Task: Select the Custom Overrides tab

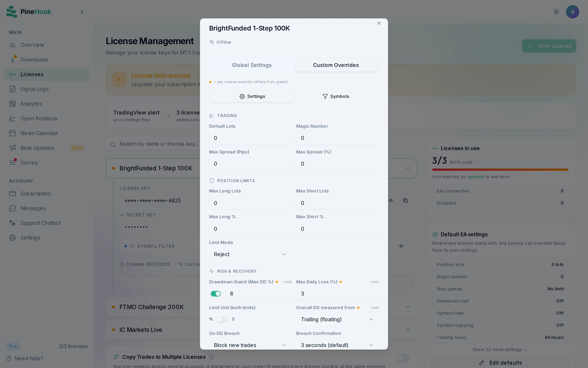Action: click(336, 65)
